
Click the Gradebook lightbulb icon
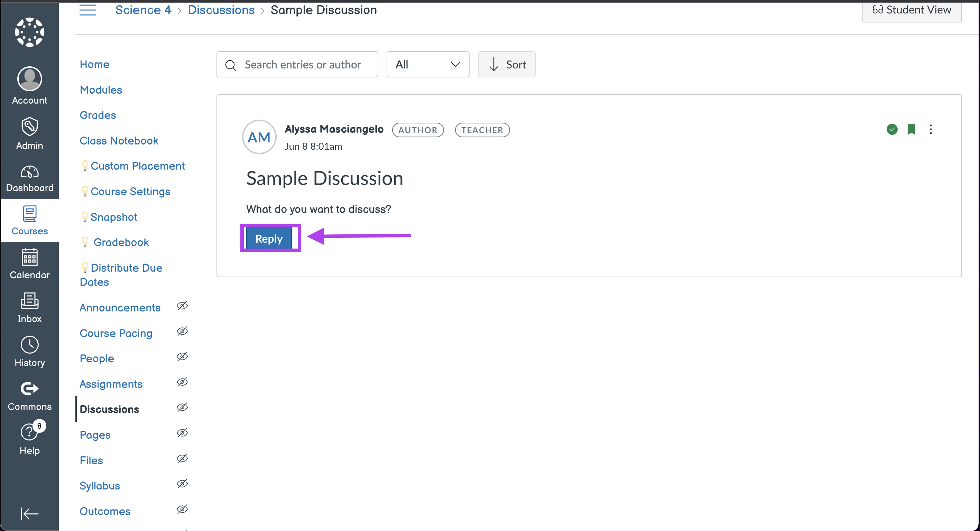click(x=85, y=242)
